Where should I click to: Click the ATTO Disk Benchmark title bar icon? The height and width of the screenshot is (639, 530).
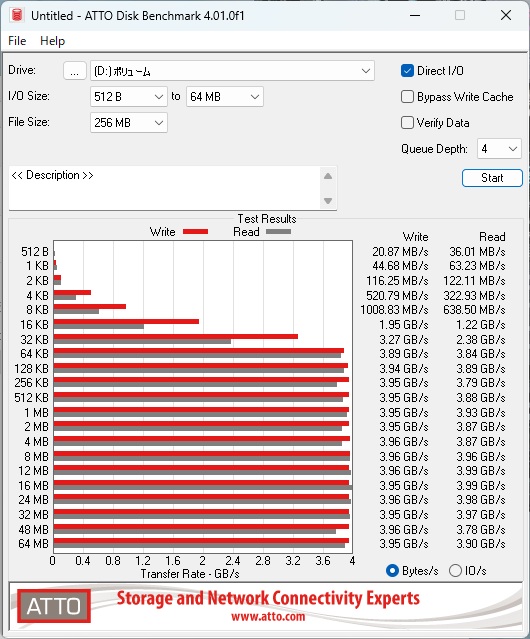[17, 15]
